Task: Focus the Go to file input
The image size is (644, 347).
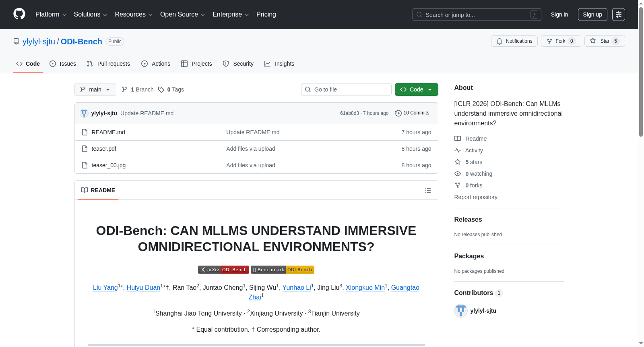Action: (x=346, y=89)
